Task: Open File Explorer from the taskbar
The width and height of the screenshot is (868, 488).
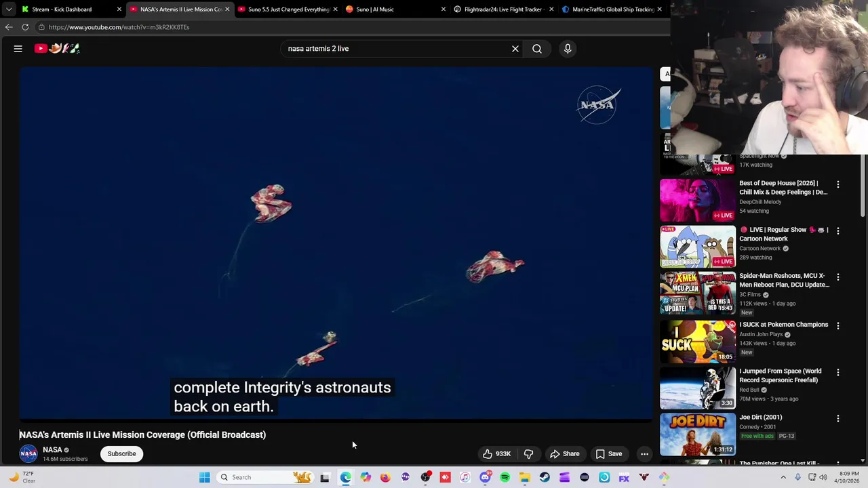Action: click(525, 478)
